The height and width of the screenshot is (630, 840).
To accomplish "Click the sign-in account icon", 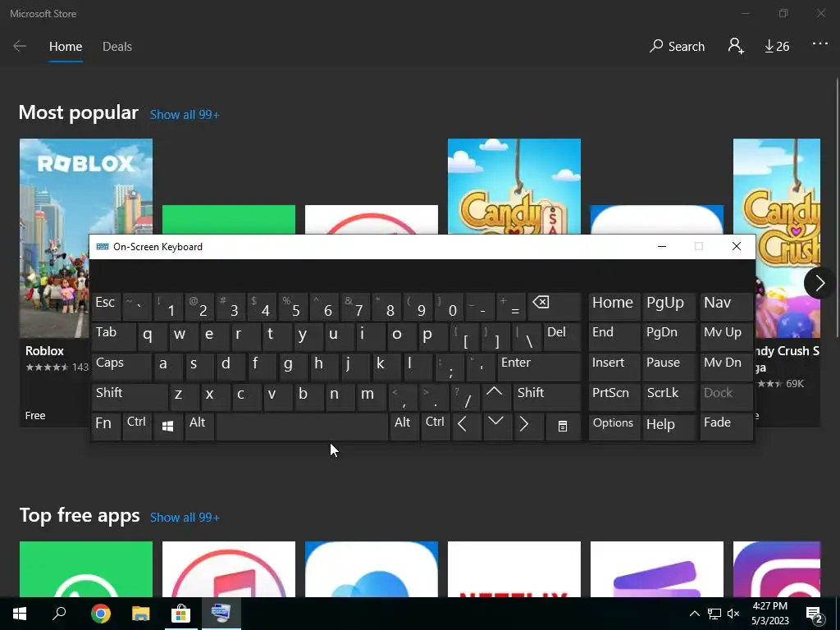I will click(x=736, y=46).
